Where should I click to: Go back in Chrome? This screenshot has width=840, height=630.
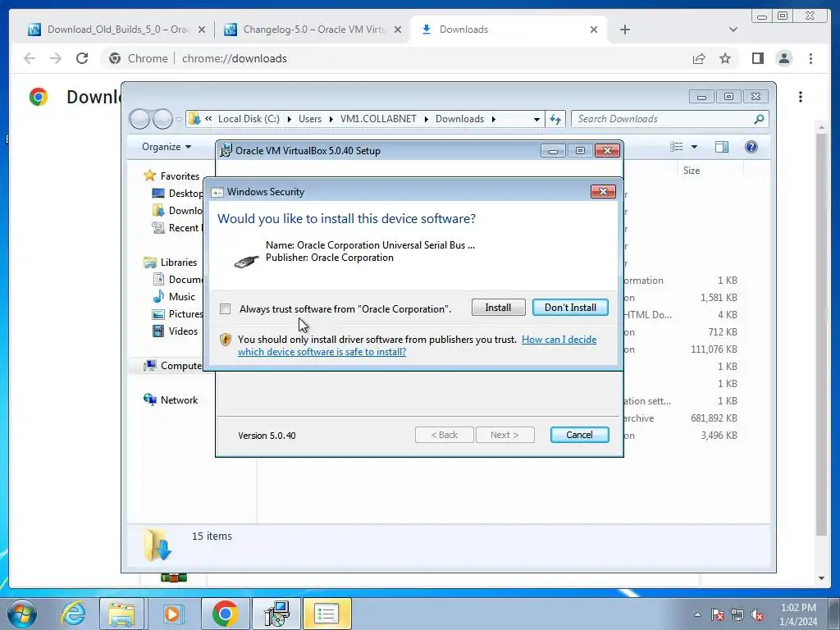point(30,58)
